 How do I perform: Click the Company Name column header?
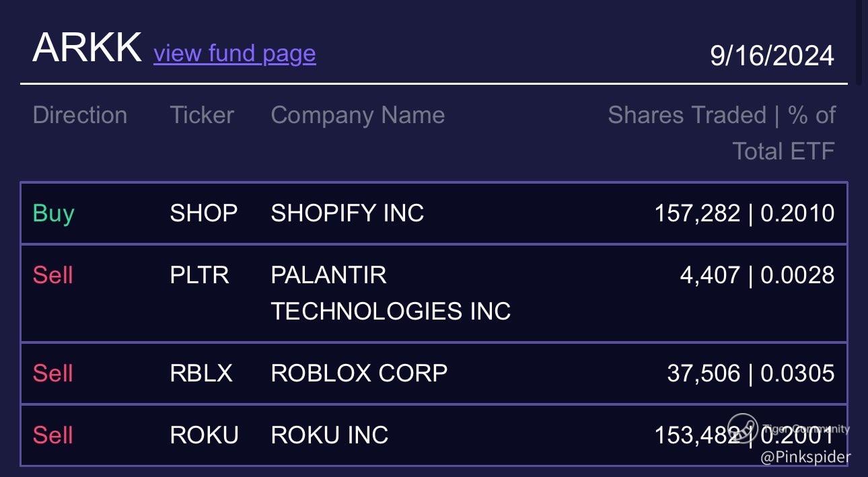point(357,115)
